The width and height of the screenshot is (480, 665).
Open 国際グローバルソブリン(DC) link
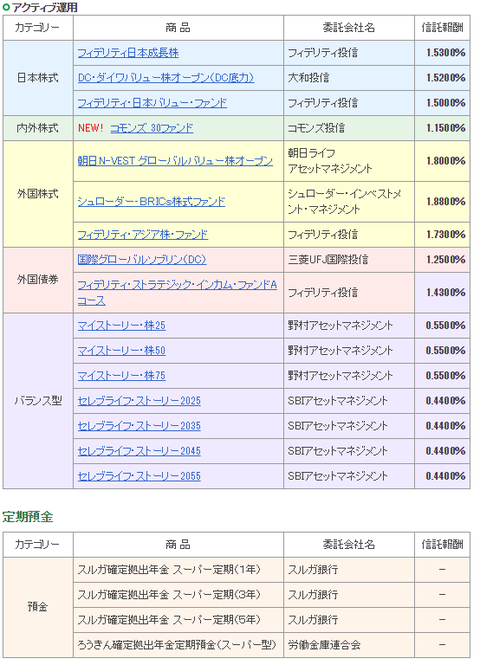pyautogui.click(x=142, y=260)
